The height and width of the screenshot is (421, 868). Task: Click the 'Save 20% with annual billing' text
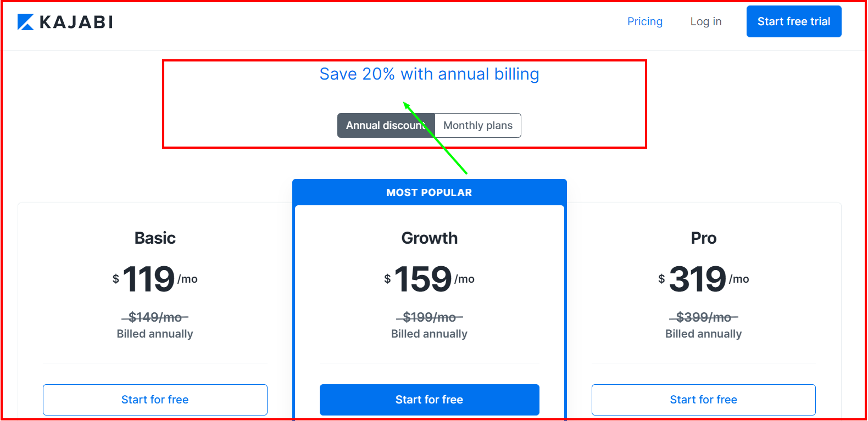[429, 74]
